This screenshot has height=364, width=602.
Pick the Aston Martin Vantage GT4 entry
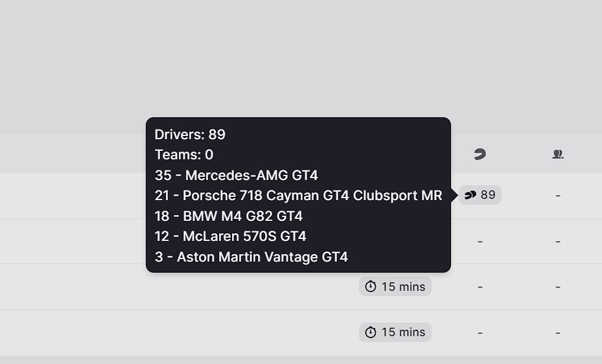point(251,257)
